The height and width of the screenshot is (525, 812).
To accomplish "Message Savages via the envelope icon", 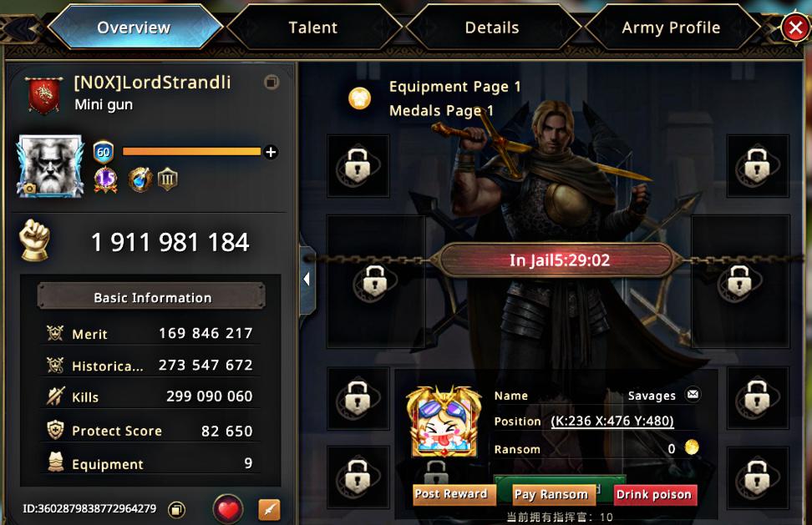I will coord(693,395).
